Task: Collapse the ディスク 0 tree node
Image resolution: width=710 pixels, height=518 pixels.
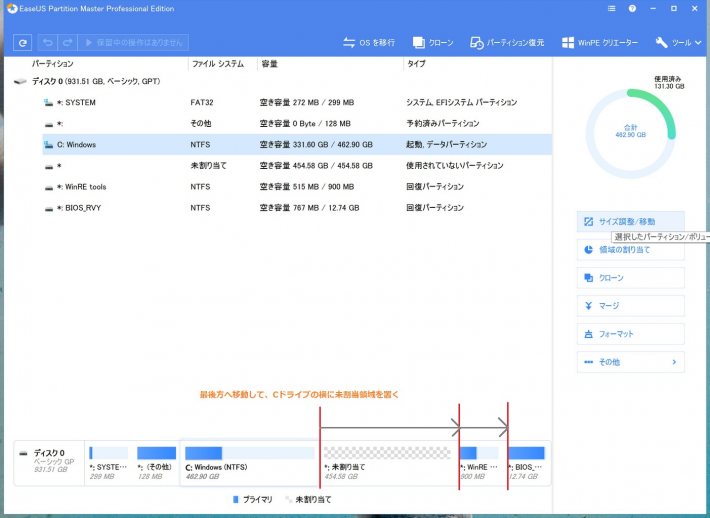Action: [21, 81]
